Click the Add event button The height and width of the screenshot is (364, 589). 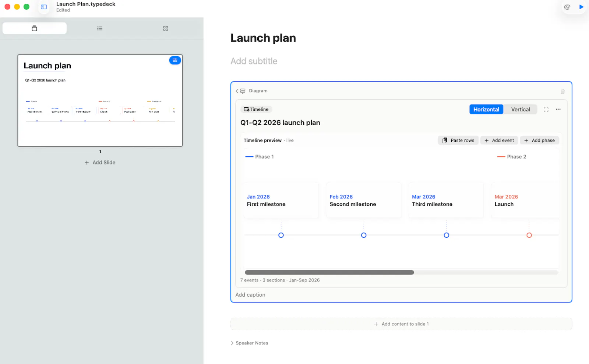[x=499, y=140]
